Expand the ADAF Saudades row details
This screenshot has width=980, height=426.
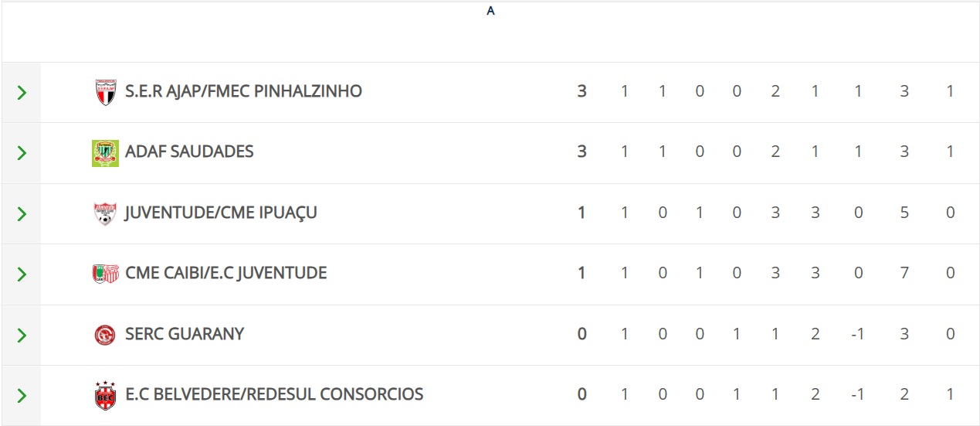(x=22, y=153)
